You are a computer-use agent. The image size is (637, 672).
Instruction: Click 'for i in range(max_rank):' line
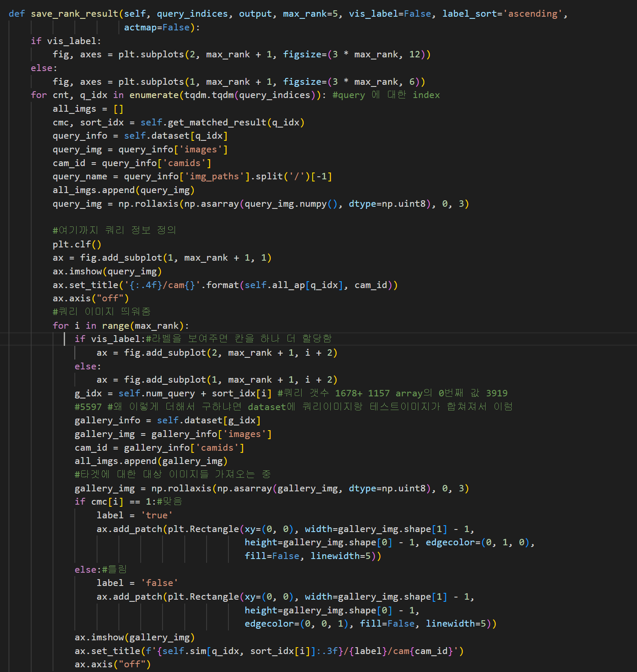click(121, 326)
